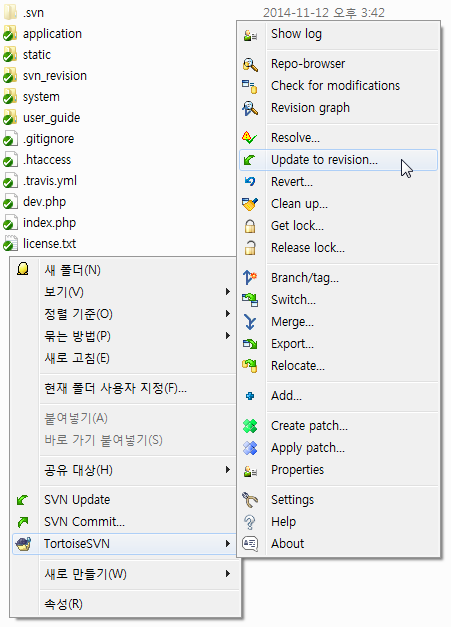Expand the TortoiseSVN submenu arrow

227,544
